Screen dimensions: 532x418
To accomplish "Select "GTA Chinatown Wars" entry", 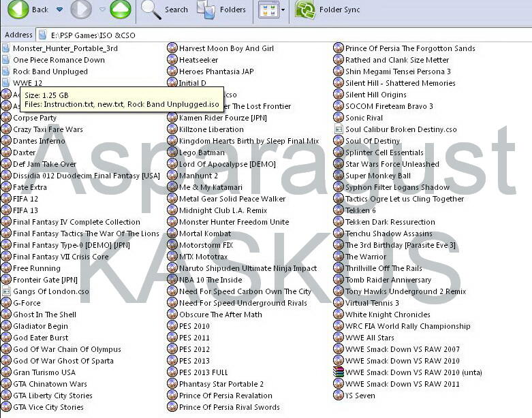I will click(44, 384).
